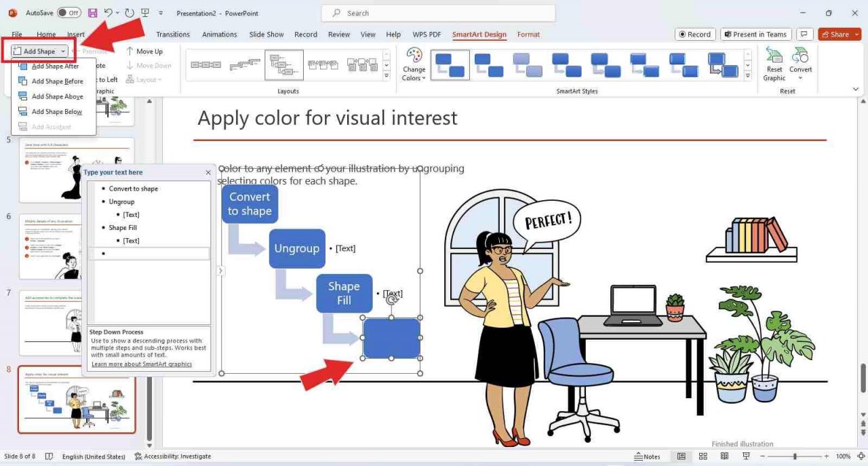Click the Present in Teams button
Screen dimensions: 868x466
click(755, 34)
